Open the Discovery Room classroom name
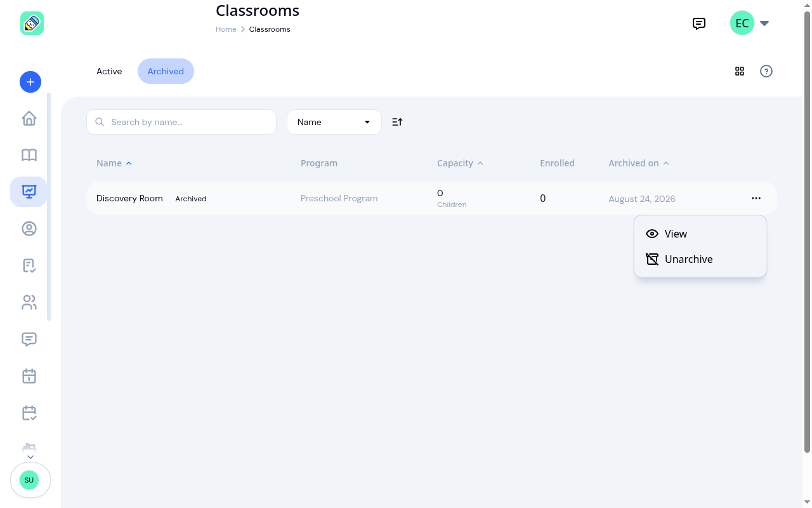812x508 pixels. point(129,198)
